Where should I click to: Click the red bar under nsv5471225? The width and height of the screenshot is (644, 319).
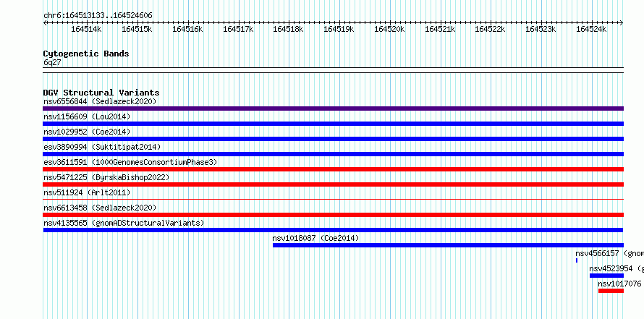333,184
